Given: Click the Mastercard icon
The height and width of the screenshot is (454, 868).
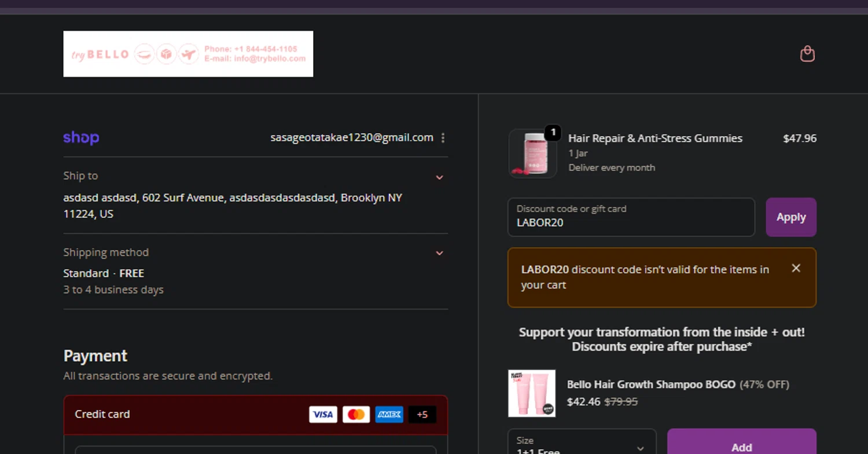Looking at the screenshot, I should pyautogui.click(x=356, y=415).
